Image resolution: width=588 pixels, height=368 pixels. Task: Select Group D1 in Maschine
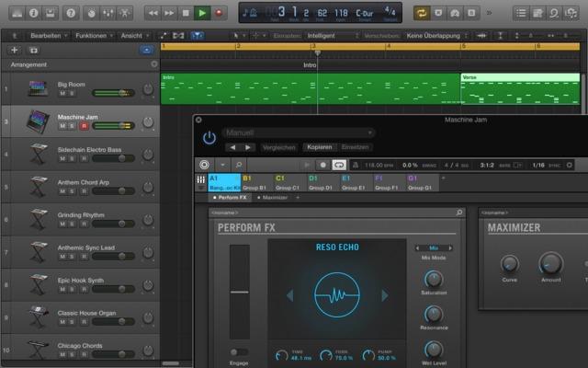[322, 182]
